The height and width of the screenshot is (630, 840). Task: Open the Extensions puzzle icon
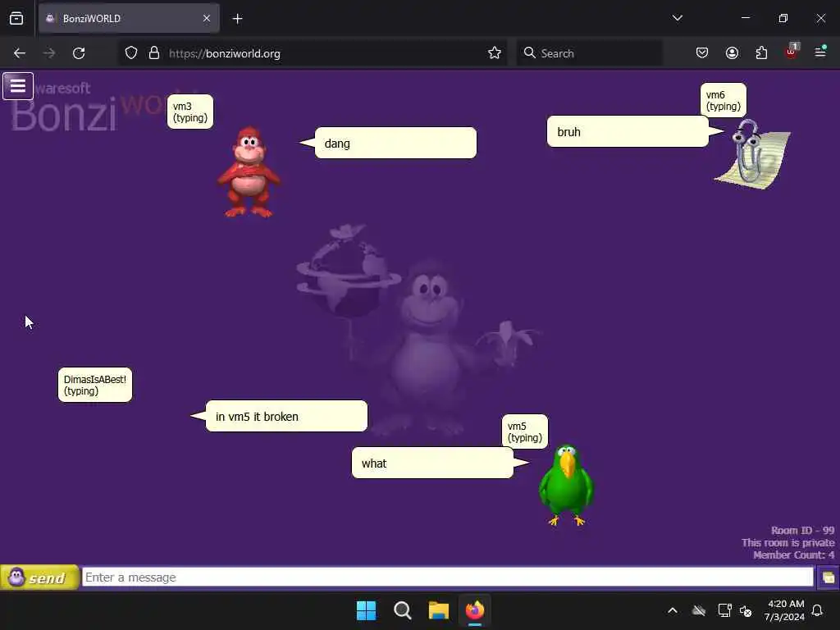[761, 53]
